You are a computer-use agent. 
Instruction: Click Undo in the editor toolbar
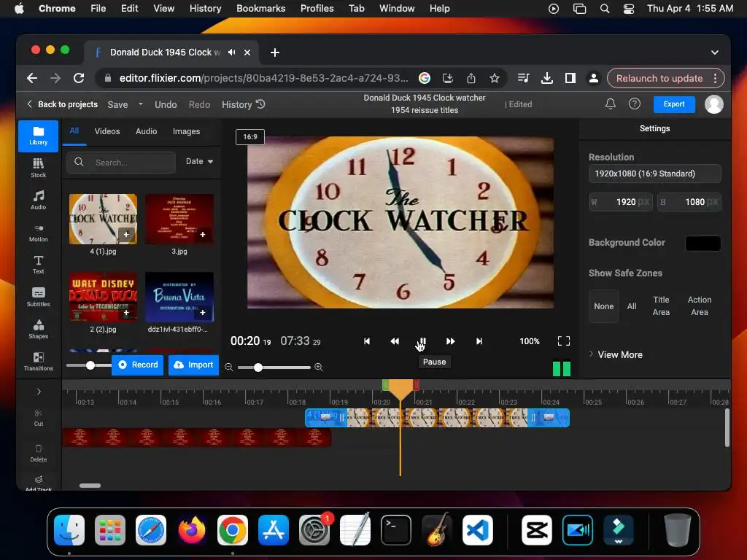(x=166, y=104)
